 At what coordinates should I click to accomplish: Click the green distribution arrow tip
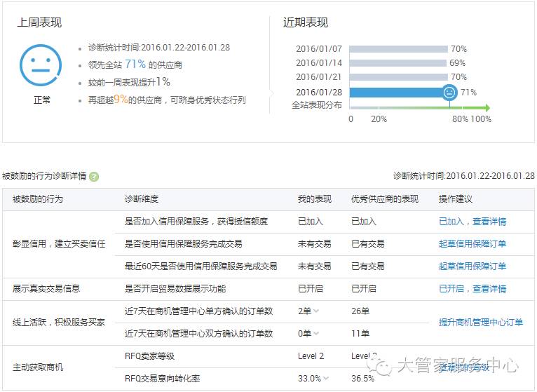click(x=487, y=108)
